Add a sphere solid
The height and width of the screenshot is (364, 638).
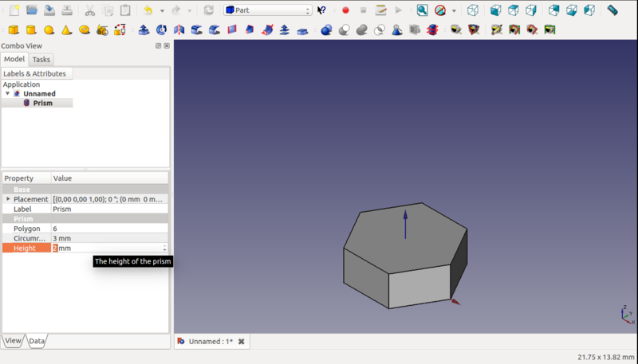click(49, 30)
